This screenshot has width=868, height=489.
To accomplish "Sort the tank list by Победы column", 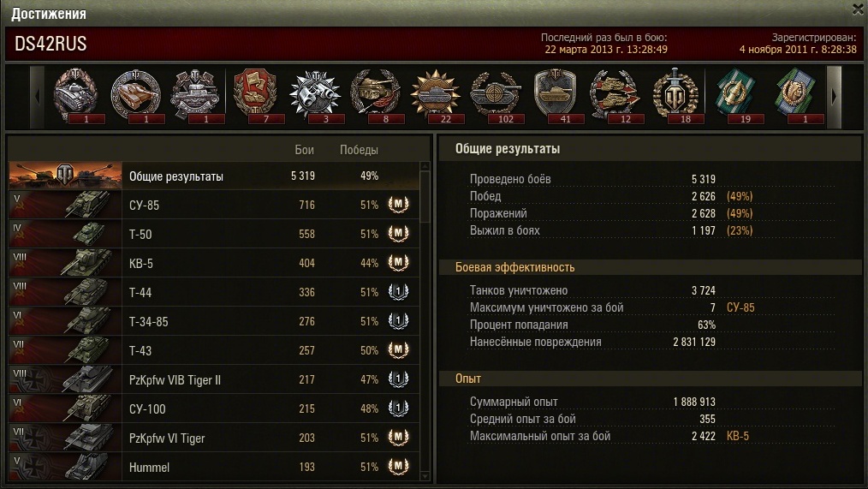I will tap(359, 150).
